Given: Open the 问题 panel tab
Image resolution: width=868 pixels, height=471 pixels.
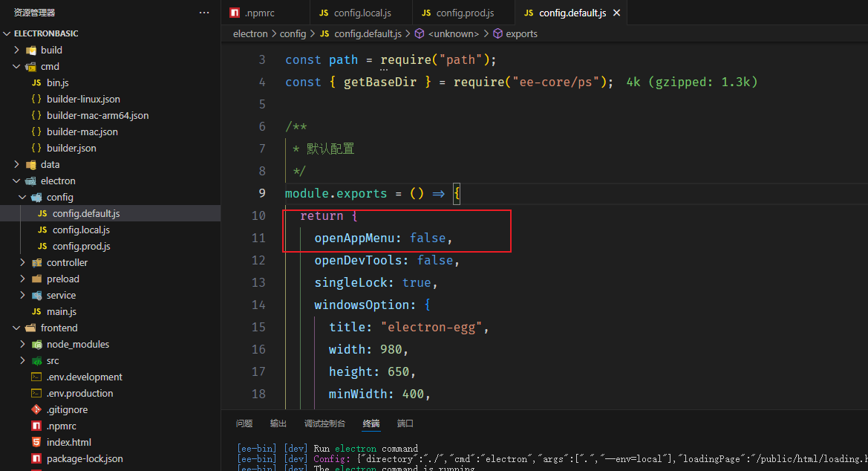Looking at the screenshot, I should point(244,423).
